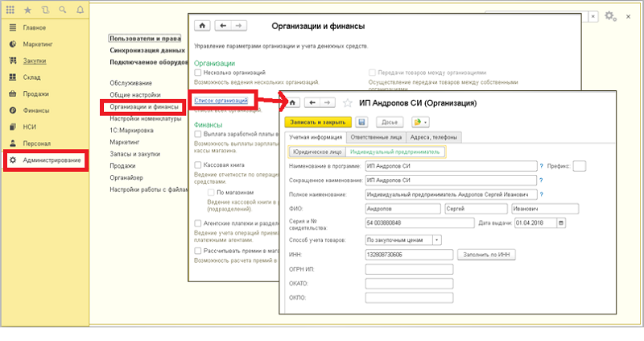
Task: Add organization to favorites with star icon
Action: pyautogui.click(x=348, y=103)
